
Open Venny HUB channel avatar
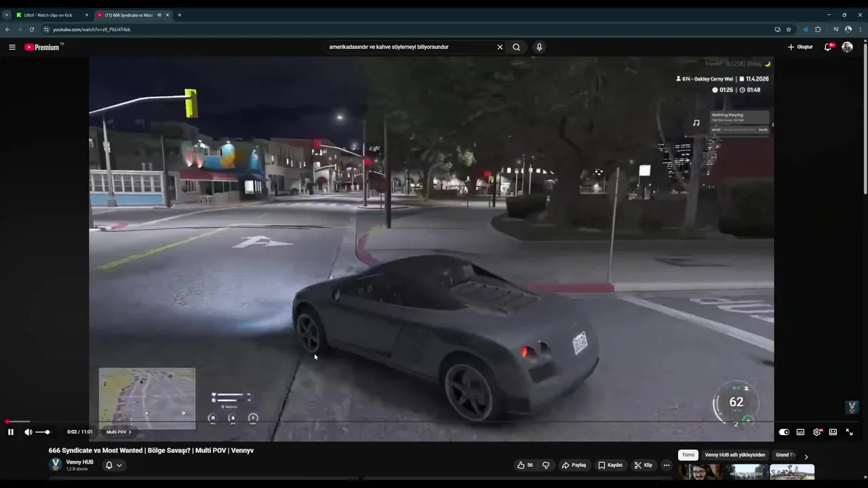[x=56, y=464]
